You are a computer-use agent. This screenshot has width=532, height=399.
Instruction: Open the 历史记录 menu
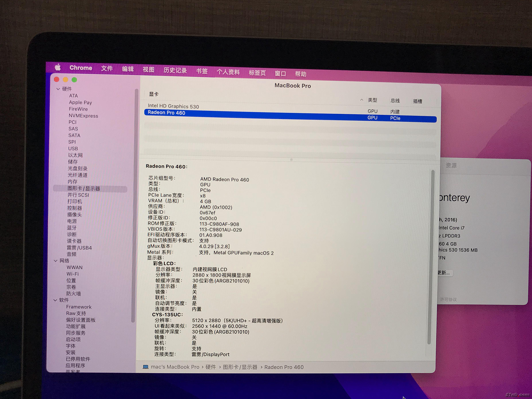pyautogui.click(x=175, y=70)
